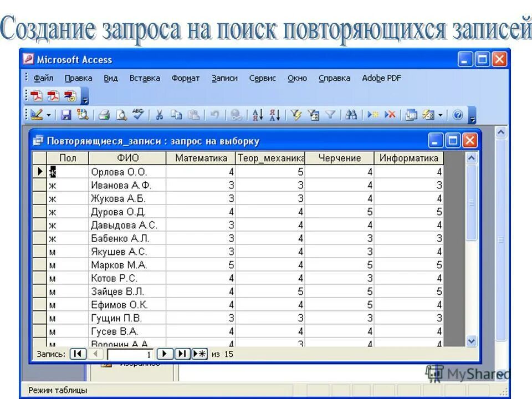
Task: Click the Help question mark icon
Action: pos(458,115)
